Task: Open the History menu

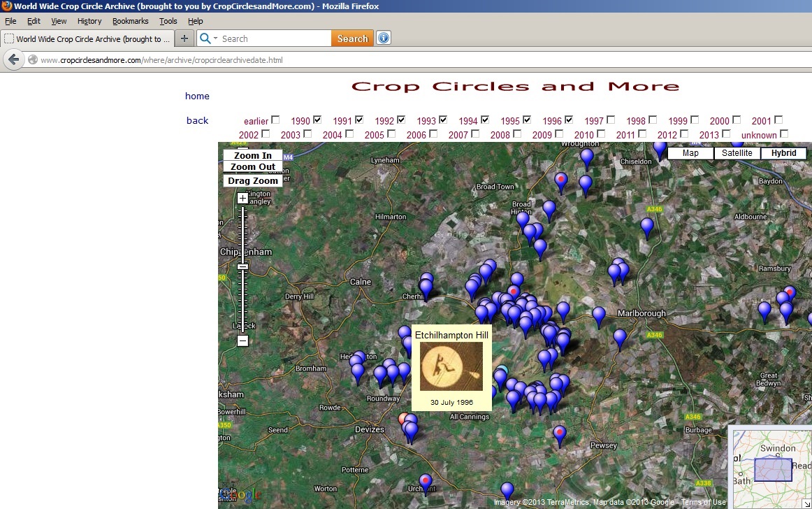Action: pos(89,22)
